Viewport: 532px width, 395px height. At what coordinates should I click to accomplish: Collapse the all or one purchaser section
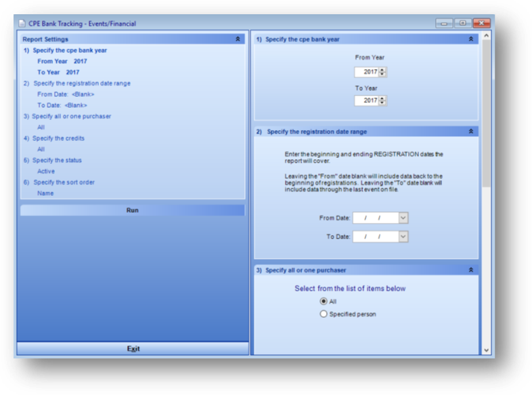(471, 270)
